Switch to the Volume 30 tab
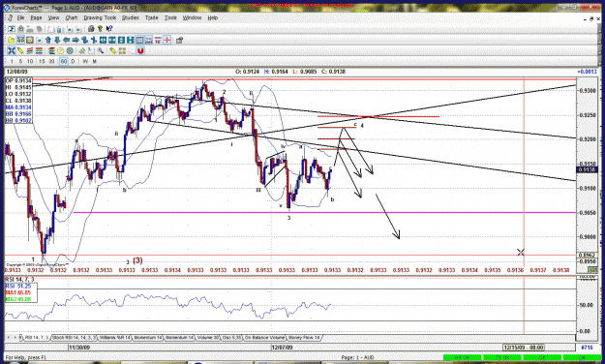 point(207,338)
